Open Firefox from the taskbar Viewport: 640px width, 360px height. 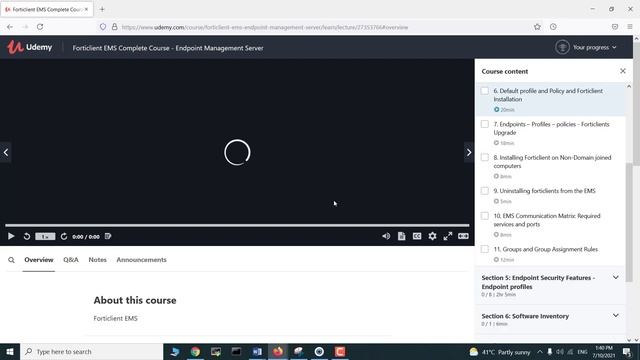(278, 351)
